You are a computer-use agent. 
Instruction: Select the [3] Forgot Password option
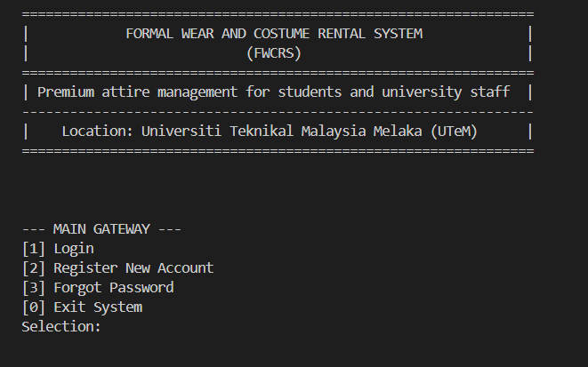click(x=98, y=288)
